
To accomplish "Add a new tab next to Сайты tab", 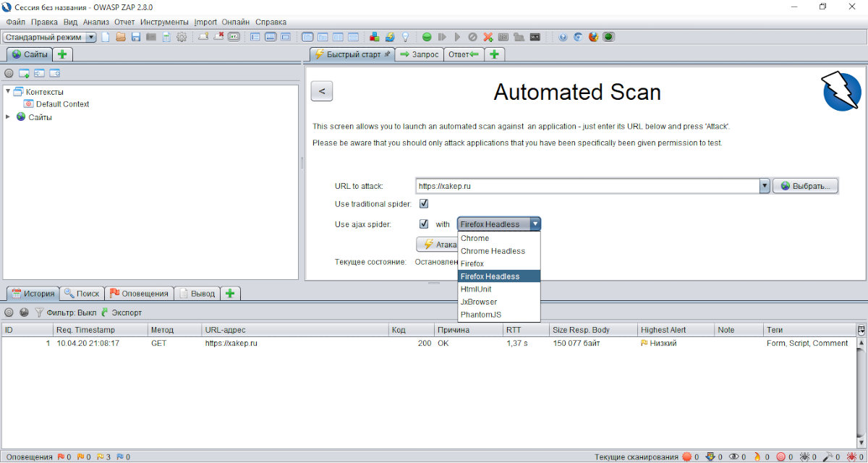I will [62, 54].
